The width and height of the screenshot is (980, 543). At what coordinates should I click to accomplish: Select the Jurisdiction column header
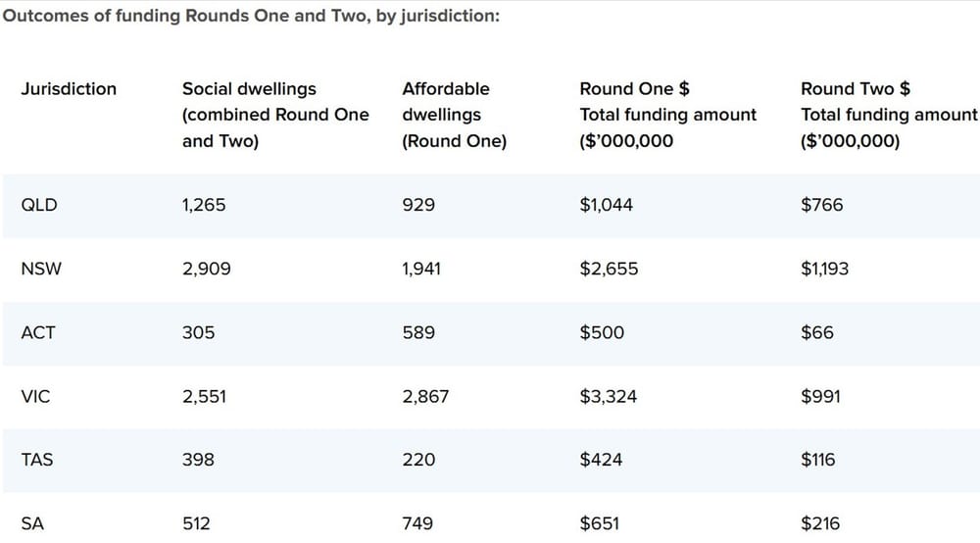point(69,89)
